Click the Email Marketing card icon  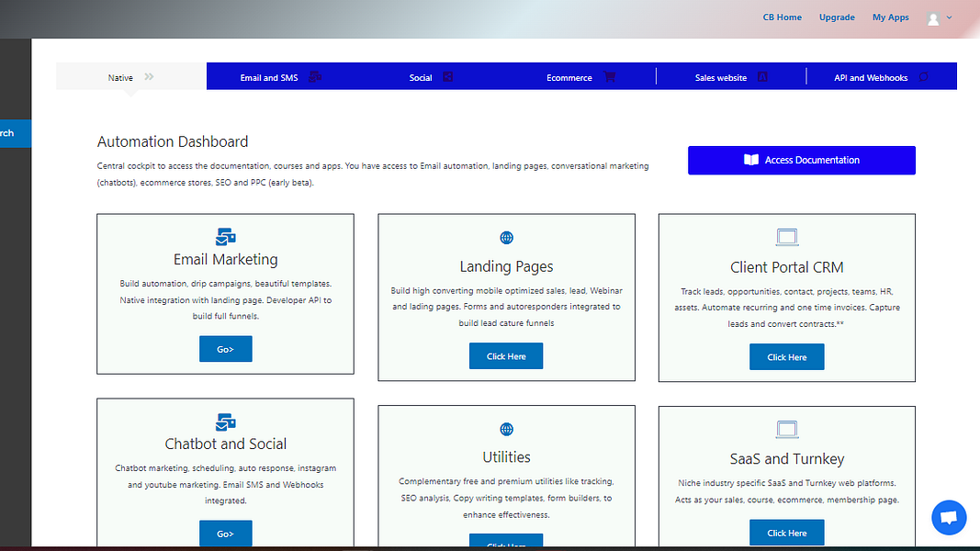click(x=226, y=237)
